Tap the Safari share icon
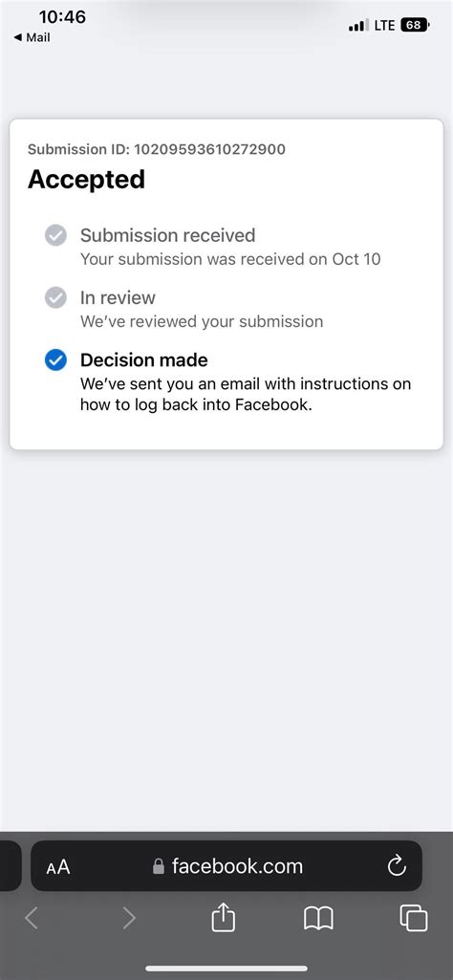This screenshot has height=980, width=453. [x=223, y=918]
